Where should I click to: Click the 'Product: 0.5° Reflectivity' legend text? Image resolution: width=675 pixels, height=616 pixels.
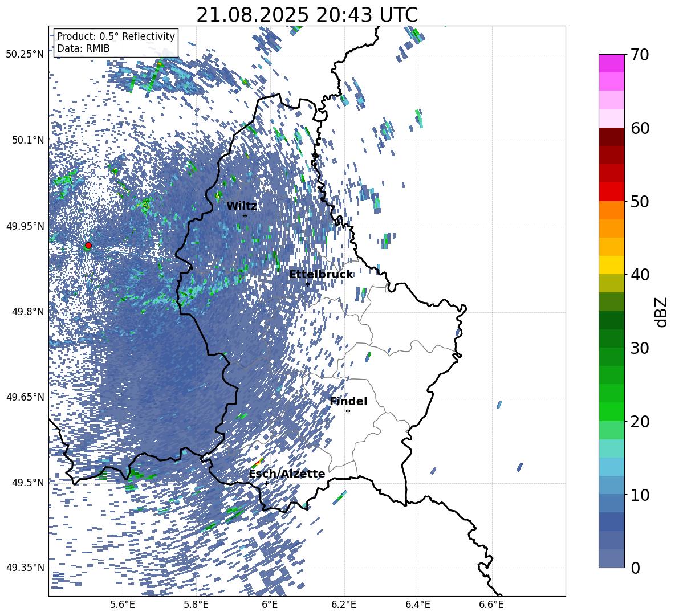click(116, 36)
